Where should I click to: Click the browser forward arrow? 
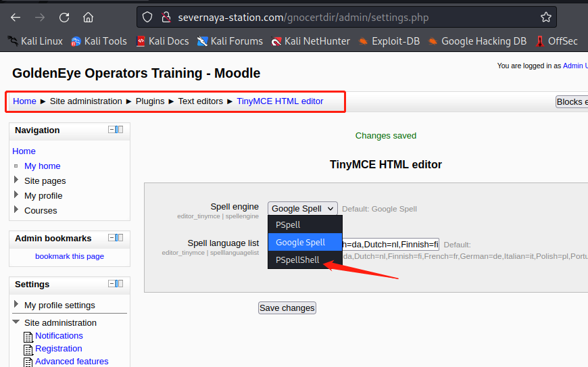[x=40, y=18]
